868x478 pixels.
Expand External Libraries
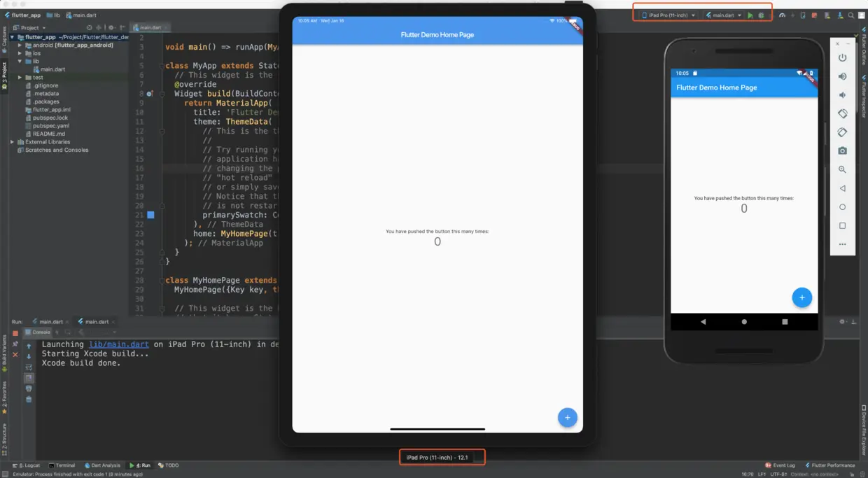pyautogui.click(x=13, y=142)
